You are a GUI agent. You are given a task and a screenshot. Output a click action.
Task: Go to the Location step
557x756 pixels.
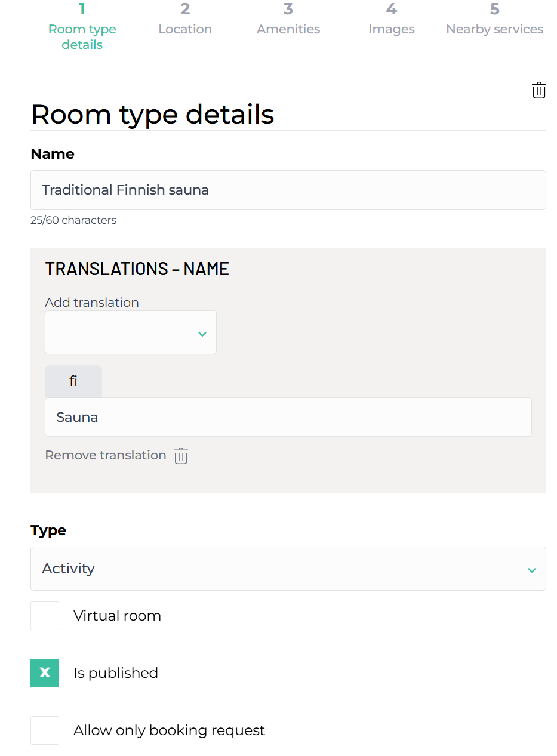tap(185, 29)
